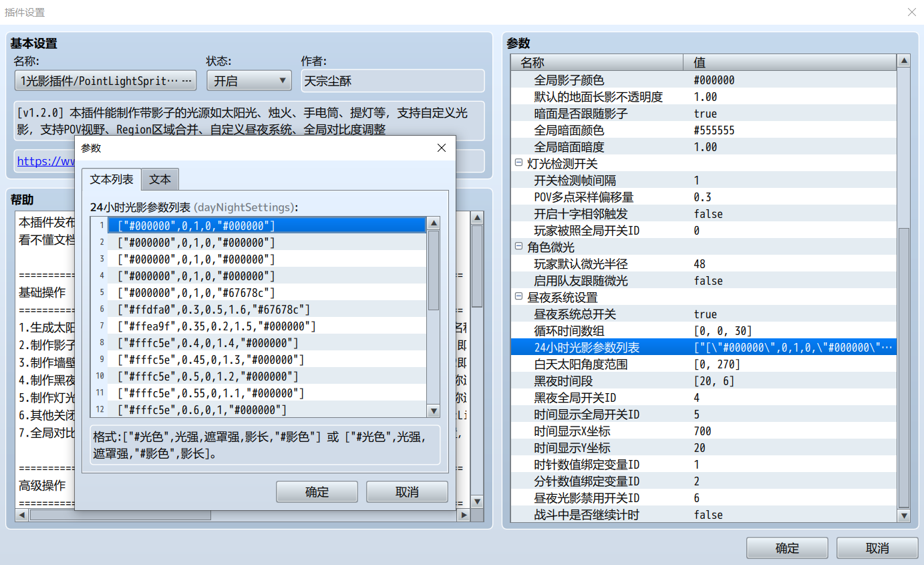
Task: Select list row 1 in the dayNightSettings list
Action: (x=258, y=225)
